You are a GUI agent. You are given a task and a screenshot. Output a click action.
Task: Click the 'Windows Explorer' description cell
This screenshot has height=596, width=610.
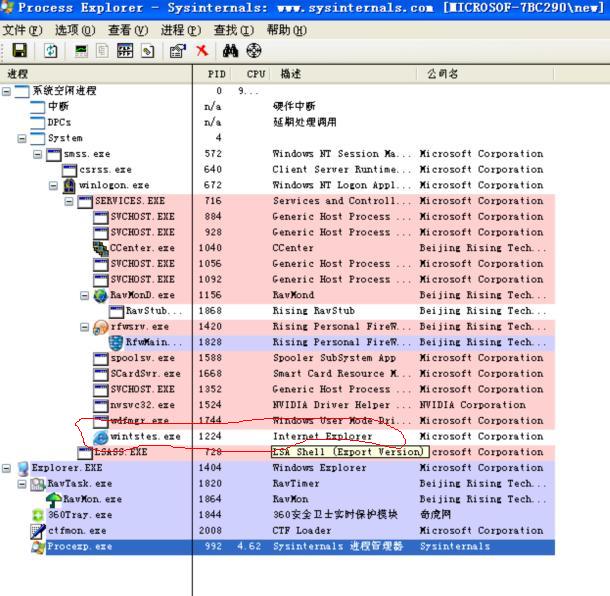(319, 468)
